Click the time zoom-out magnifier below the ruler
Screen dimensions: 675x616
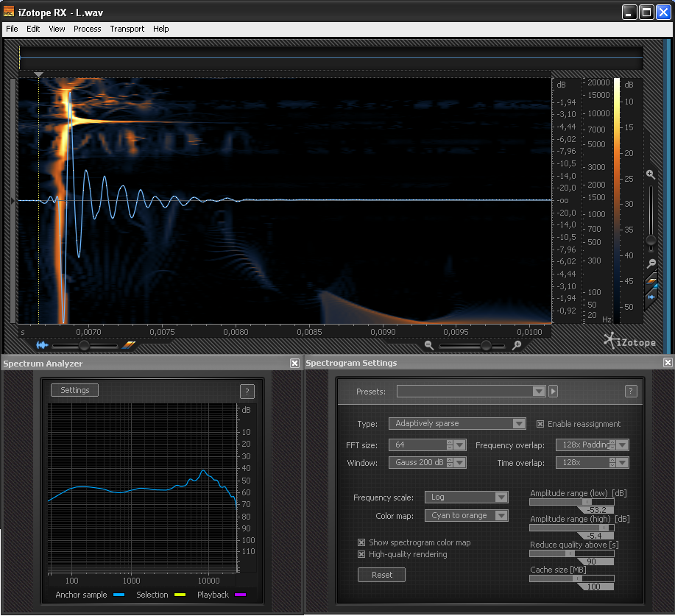428,345
